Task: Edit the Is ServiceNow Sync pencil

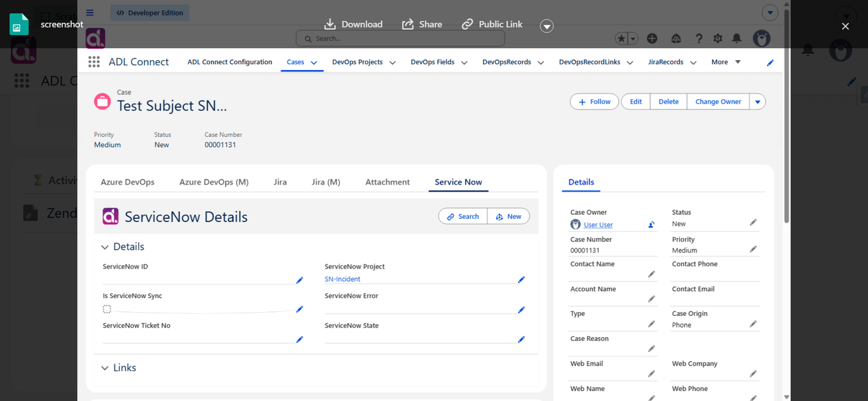Action: tap(299, 309)
